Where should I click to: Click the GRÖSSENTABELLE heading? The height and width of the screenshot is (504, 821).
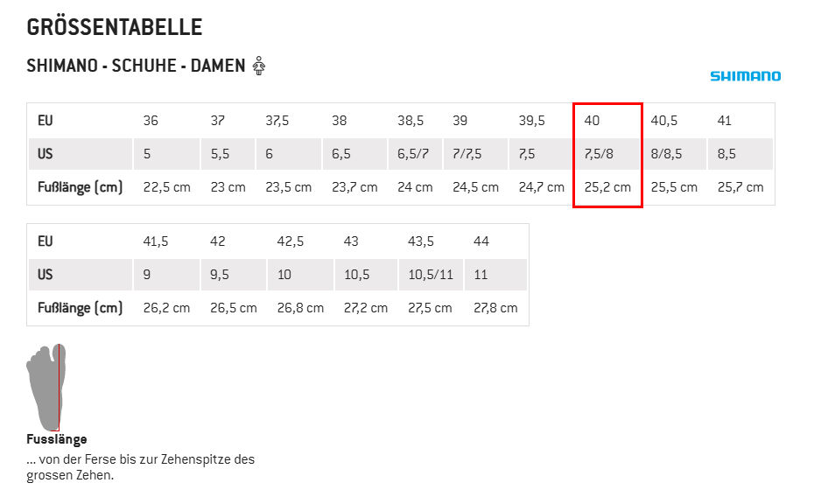click(x=114, y=27)
